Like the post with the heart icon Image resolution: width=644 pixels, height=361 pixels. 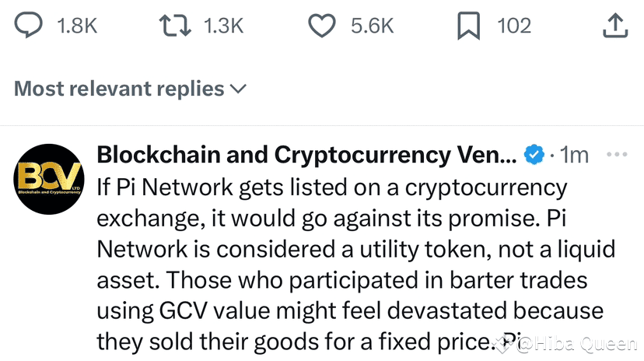[x=321, y=26]
